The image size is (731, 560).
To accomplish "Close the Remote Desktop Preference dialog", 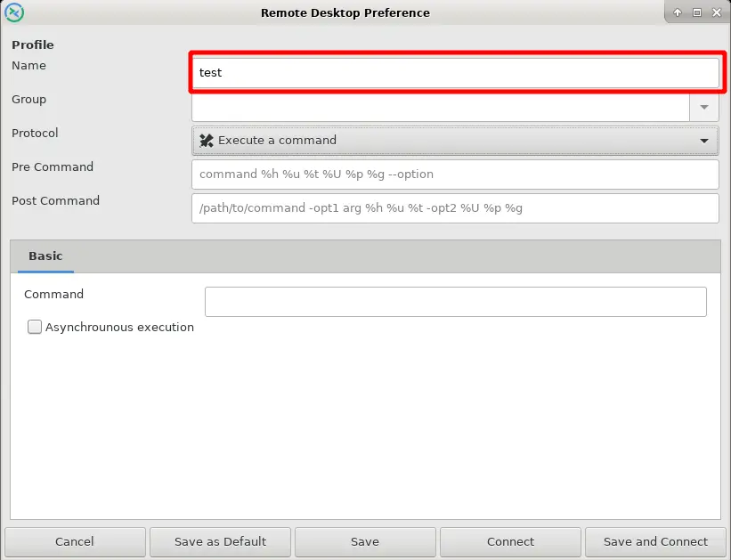I will [717, 12].
